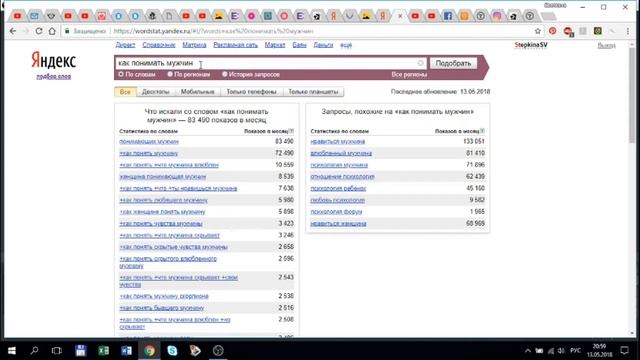Open the paintbrush app on the taskbar
640x360 pixels.
(195, 351)
